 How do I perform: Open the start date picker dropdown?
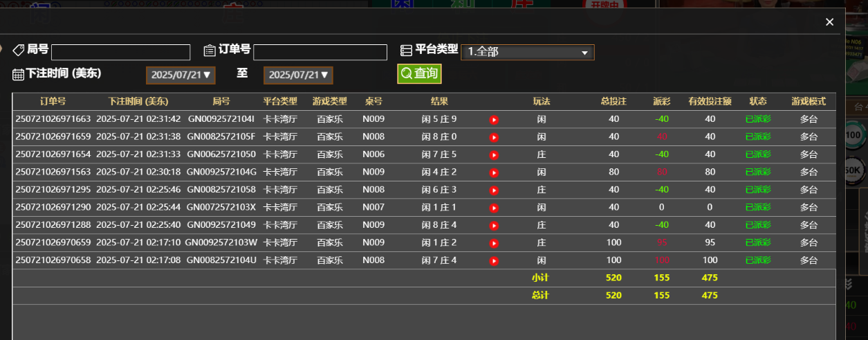click(x=181, y=75)
